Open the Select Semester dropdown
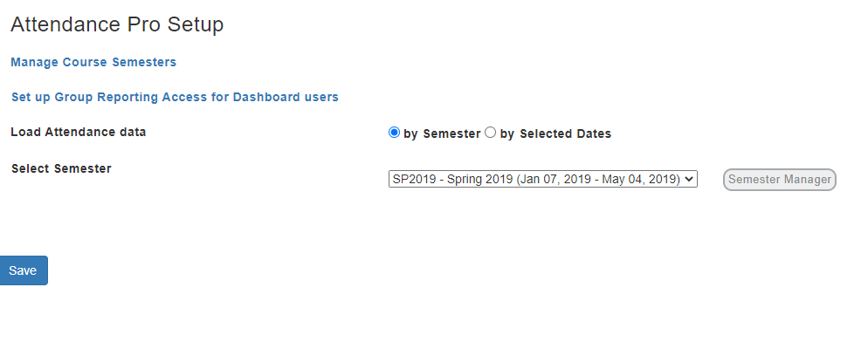Image resolution: width=868 pixels, height=342 pixels. [542, 179]
